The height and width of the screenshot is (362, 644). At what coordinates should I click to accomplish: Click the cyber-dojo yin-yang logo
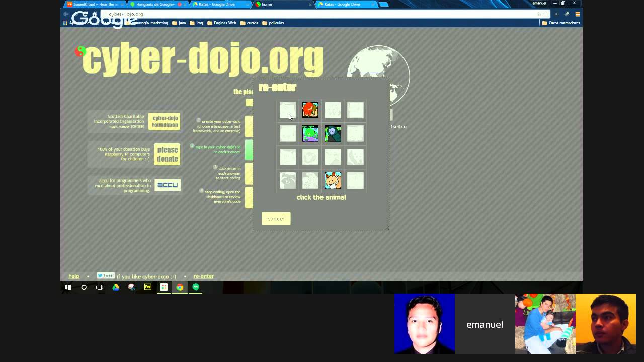pos(80,51)
